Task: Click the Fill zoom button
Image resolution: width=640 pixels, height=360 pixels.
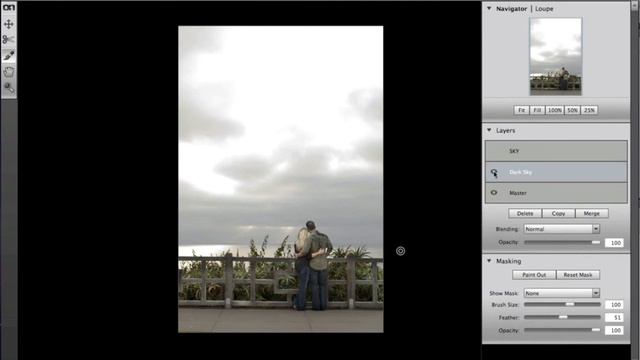Action: coord(537,110)
